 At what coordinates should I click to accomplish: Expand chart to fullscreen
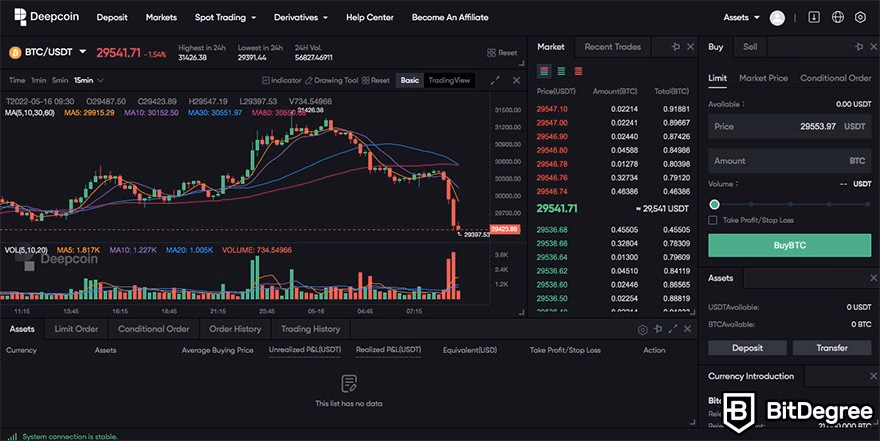pos(495,81)
